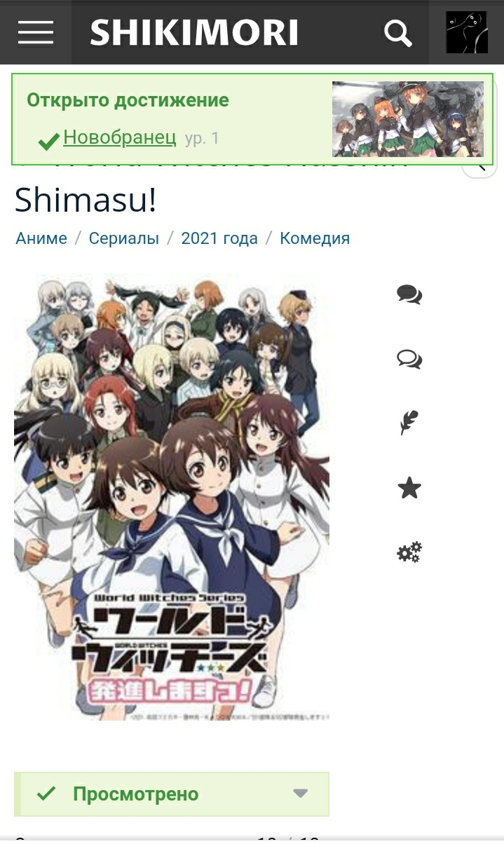Open the hamburger navigation menu

coord(36,32)
